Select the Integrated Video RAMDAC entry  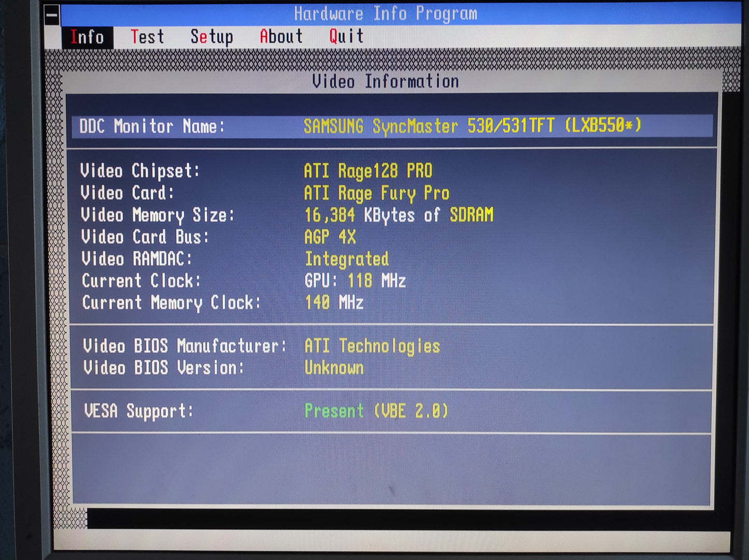pos(346,259)
